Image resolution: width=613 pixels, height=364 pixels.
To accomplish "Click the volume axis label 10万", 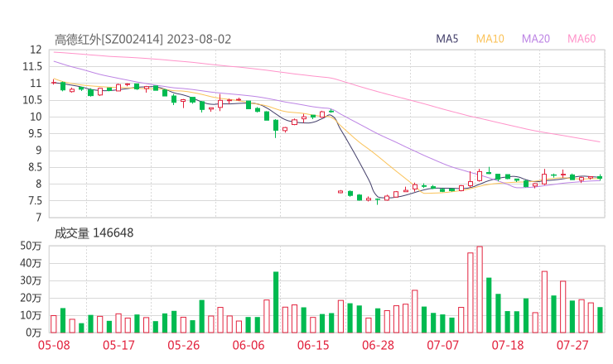I will pyautogui.click(x=31, y=315).
